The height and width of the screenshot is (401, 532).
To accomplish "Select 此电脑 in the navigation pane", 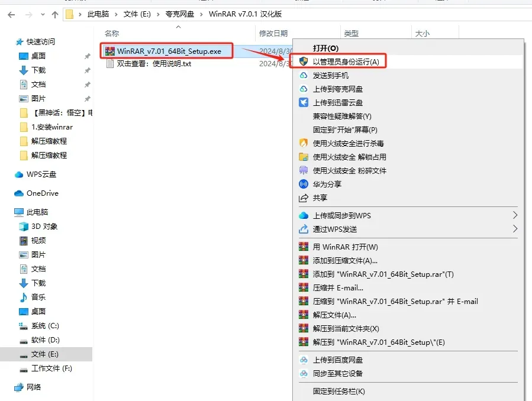I will pos(37,212).
